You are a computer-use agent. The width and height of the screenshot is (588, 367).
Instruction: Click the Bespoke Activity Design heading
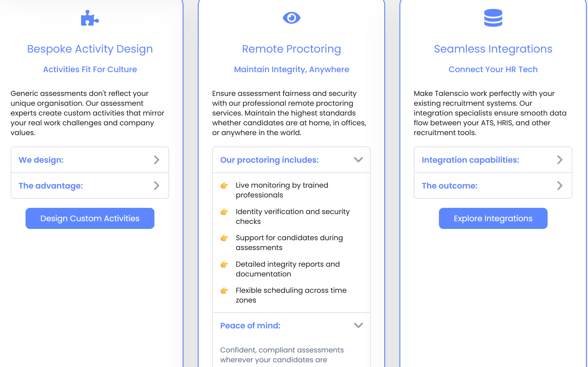[x=90, y=49]
